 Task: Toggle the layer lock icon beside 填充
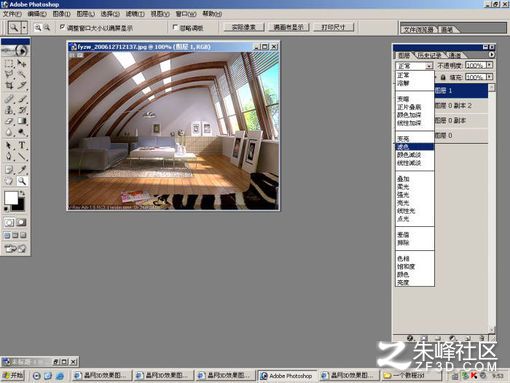point(443,77)
